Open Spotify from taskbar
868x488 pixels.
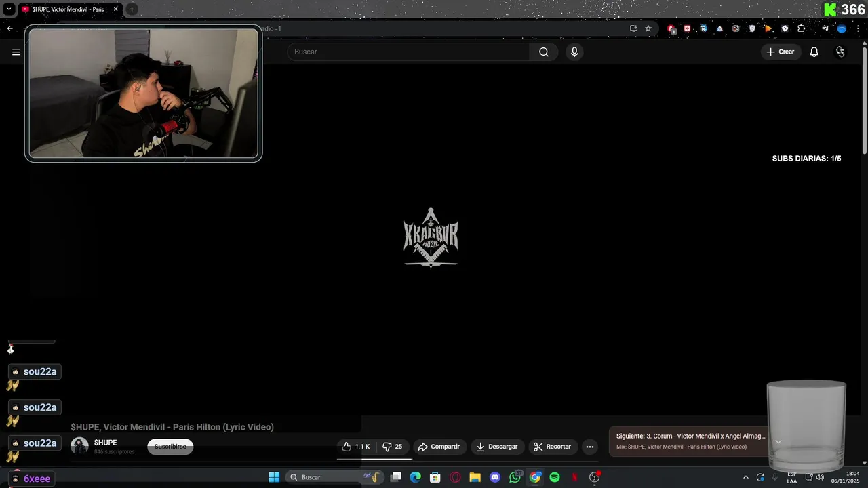coord(555,477)
